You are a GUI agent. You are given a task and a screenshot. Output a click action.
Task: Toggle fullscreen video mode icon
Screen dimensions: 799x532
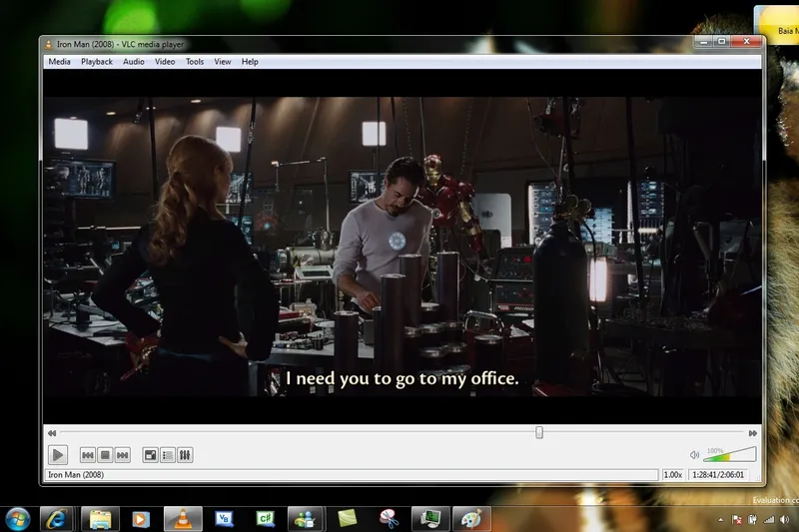pos(151,455)
